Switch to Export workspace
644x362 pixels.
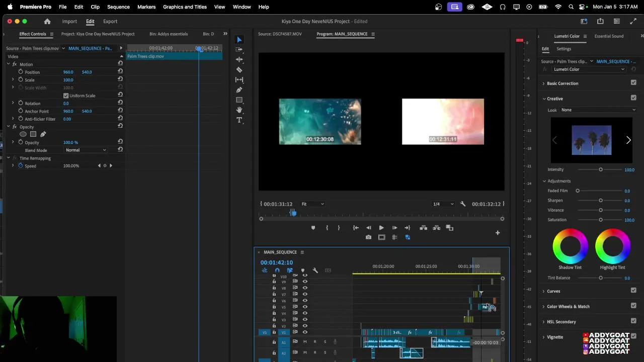click(110, 22)
